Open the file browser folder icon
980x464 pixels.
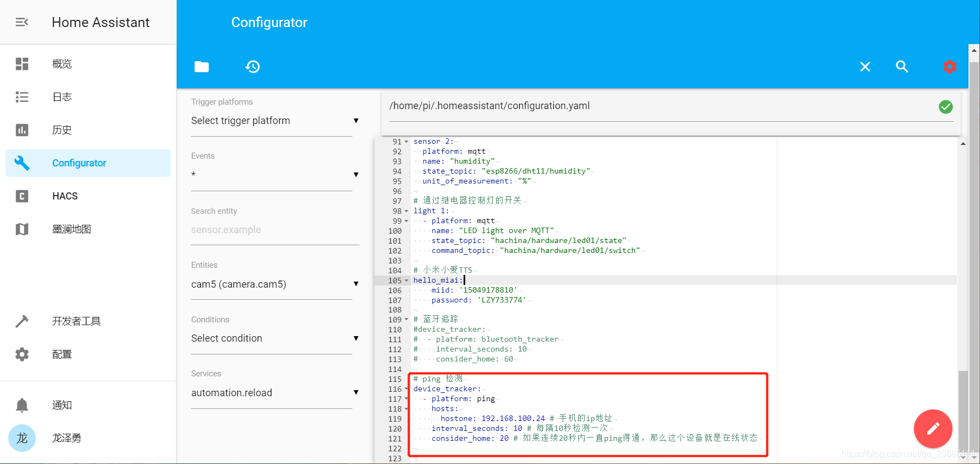tap(202, 67)
